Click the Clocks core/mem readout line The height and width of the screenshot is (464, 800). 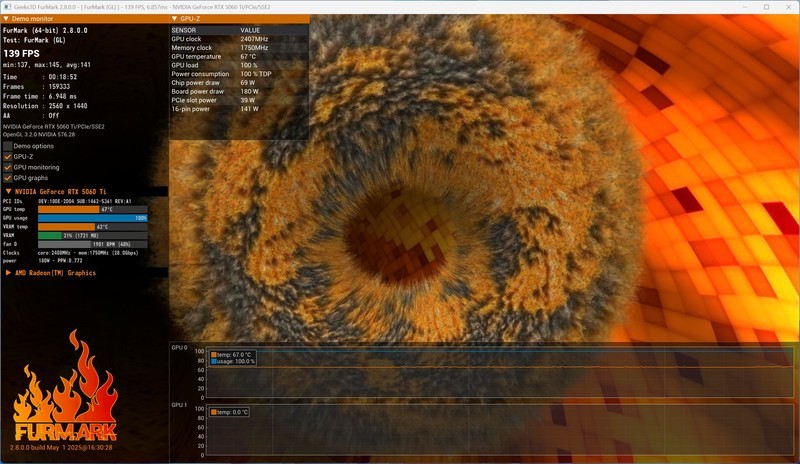[70, 253]
